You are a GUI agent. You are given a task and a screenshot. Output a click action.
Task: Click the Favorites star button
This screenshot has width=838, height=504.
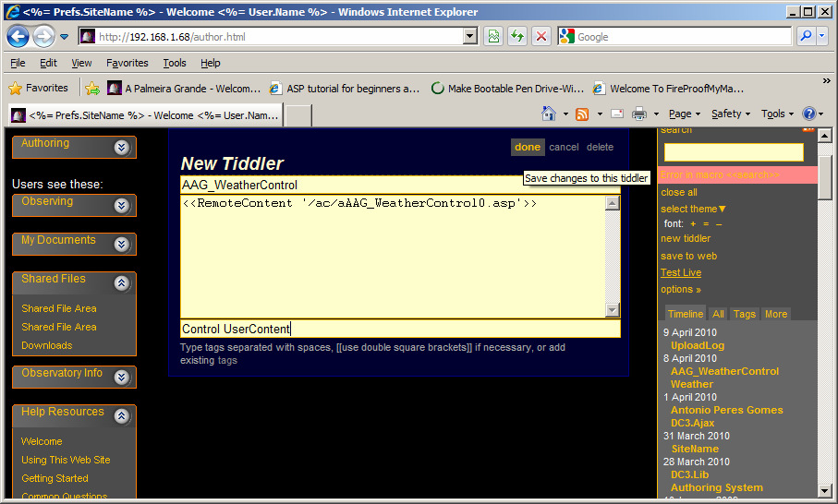click(x=39, y=88)
